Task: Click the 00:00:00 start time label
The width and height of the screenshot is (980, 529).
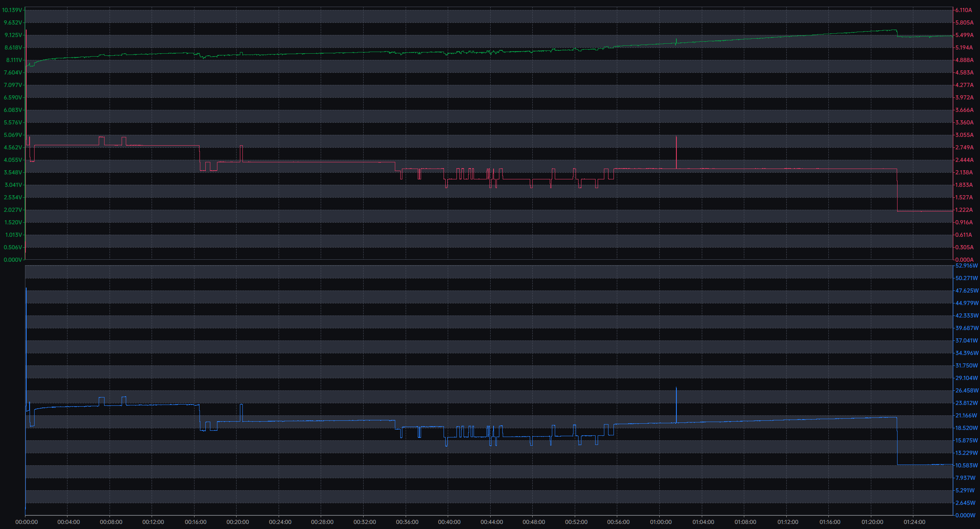Action: [x=26, y=522]
